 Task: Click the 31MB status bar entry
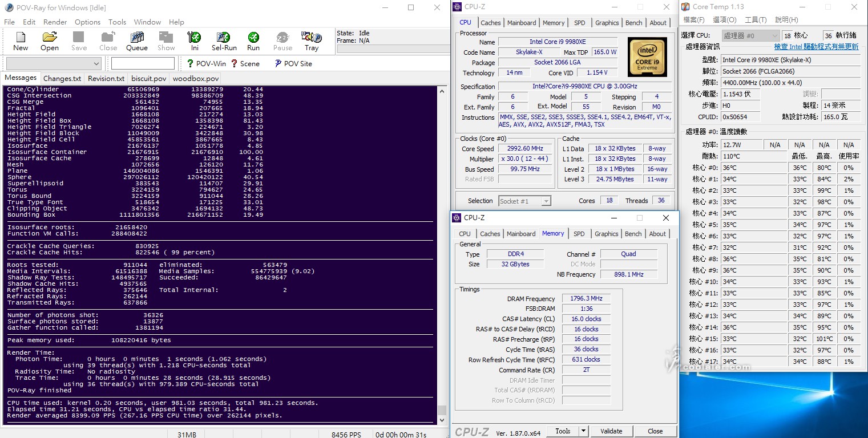click(187, 435)
